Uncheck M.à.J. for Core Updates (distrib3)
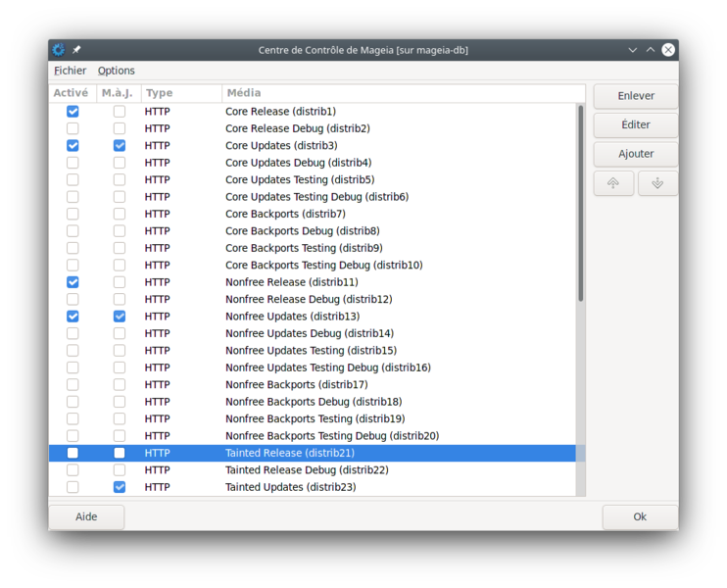This screenshot has width=727, height=588. click(120, 146)
